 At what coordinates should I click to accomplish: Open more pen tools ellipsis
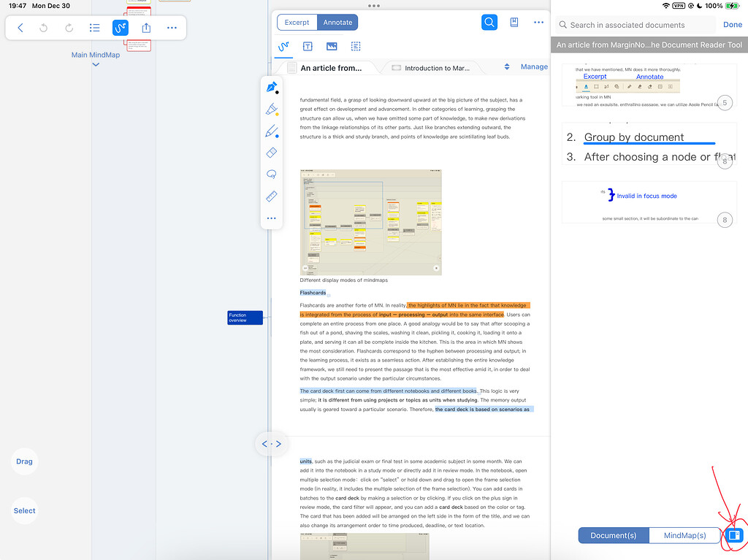(272, 218)
